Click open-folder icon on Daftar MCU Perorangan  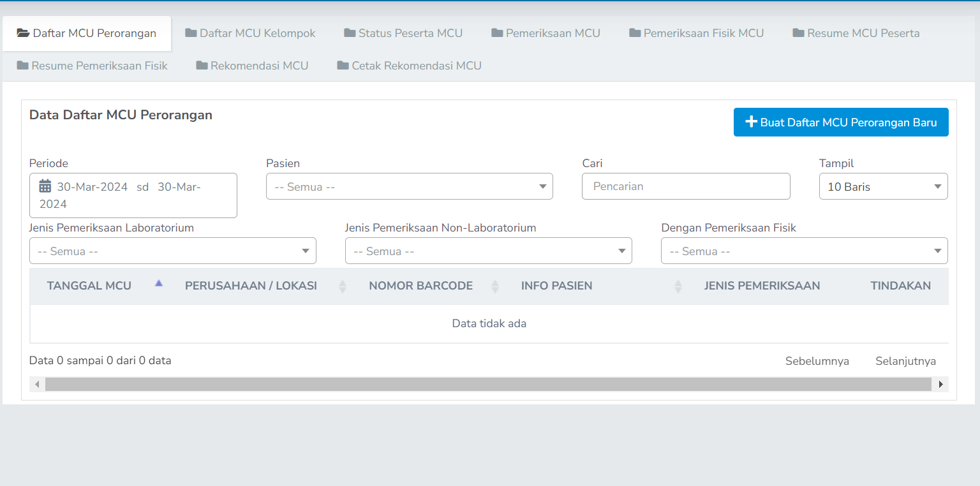[23, 33]
